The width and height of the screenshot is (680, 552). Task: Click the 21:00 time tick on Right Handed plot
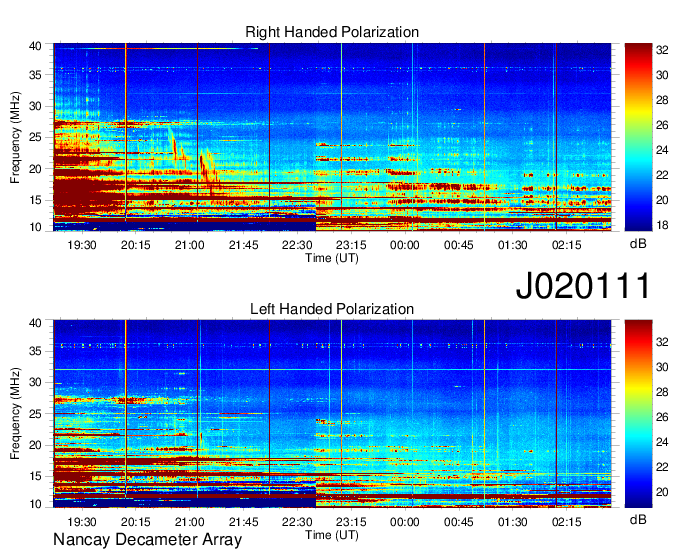click(190, 245)
